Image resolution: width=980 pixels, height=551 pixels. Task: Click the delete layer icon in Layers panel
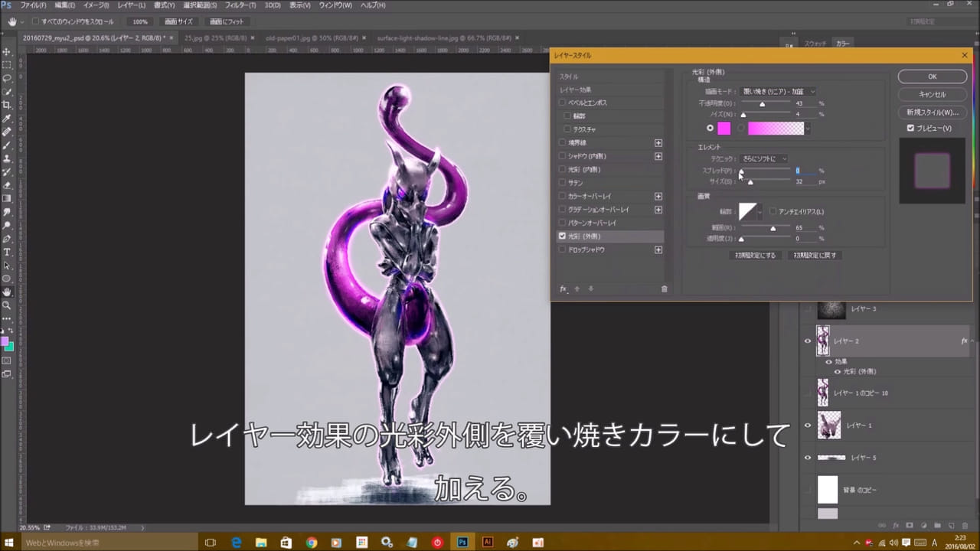964,526
